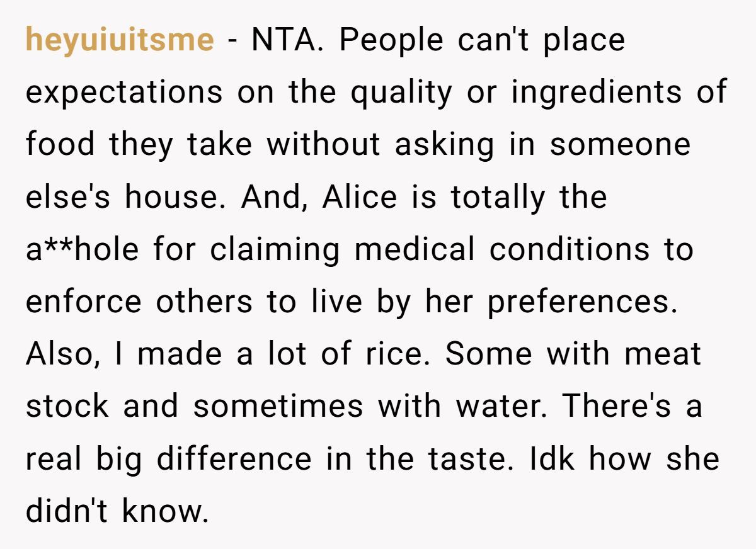
Task: Click the word "meat"
Action: click(x=662, y=354)
